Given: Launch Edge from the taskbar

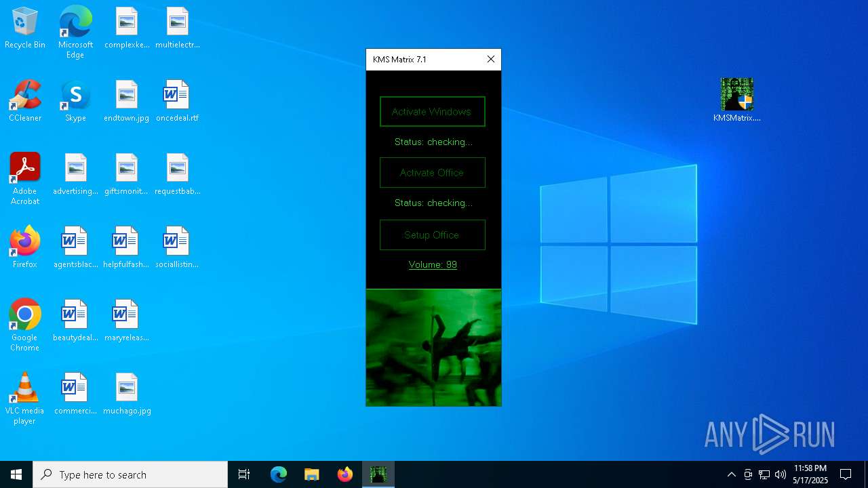Looking at the screenshot, I should pyautogui.click(x=279, y=474).
